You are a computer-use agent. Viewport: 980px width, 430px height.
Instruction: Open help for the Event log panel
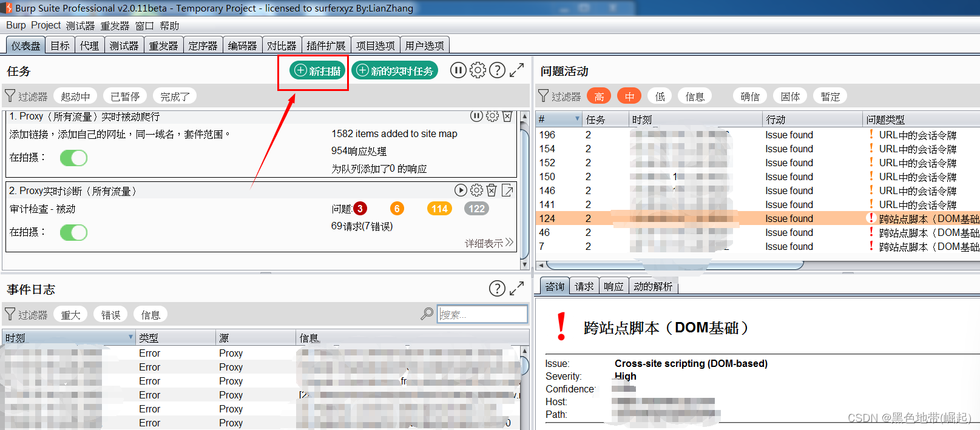point(497,289)
